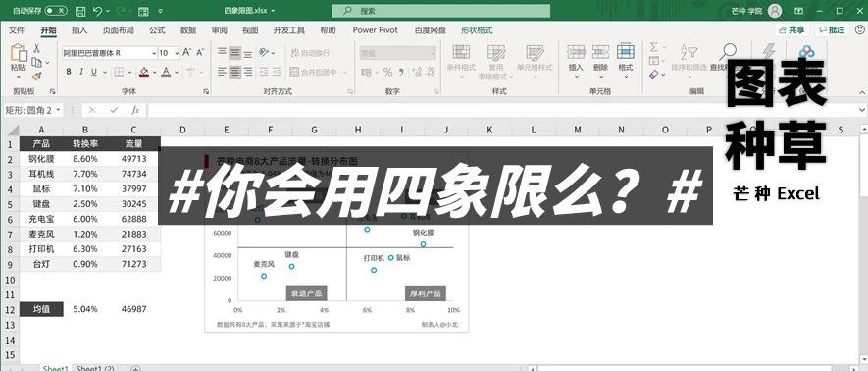Switch to the 审阅 tab
This screenshot has width=868, height=371.
pyautogui.click(x=220, y=30)
